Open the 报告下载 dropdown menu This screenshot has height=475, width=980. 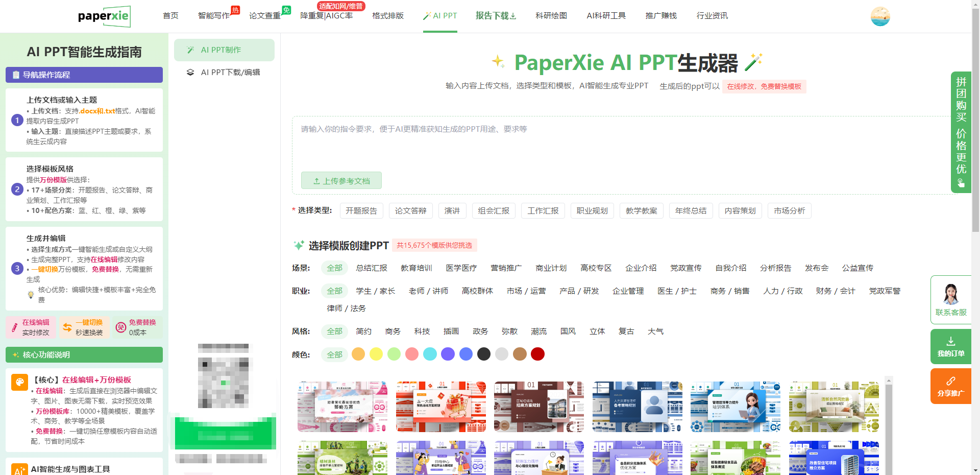click(496, 16)
